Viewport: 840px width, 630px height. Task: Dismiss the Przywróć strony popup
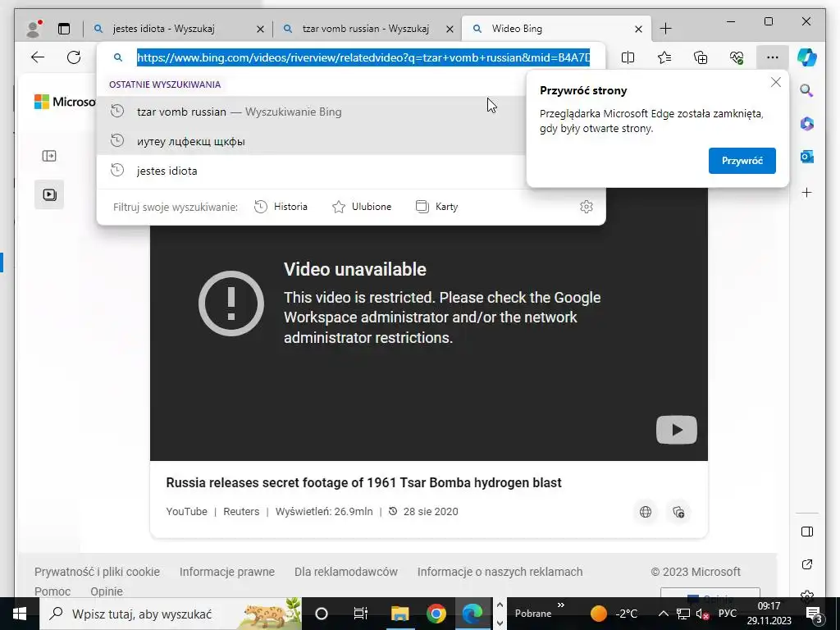click(776, 83)
